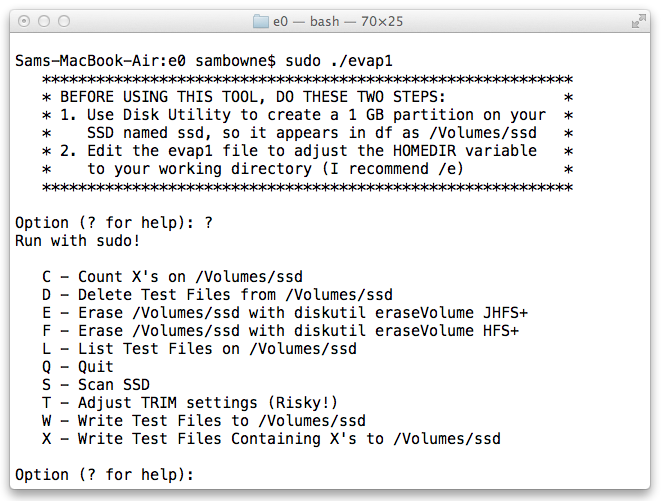The image size is (663, 501).
Task: Close the Terminal window with red button
Action: 24,20
